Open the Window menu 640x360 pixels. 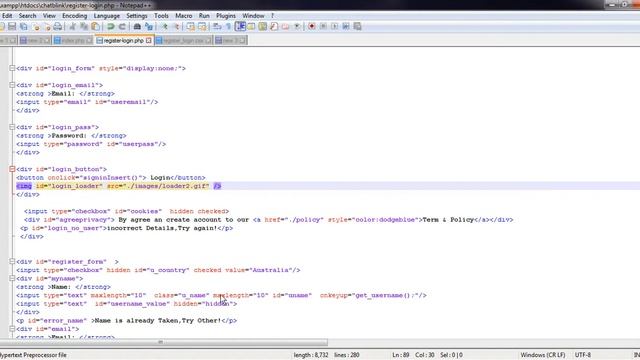[x=253, y=16]
